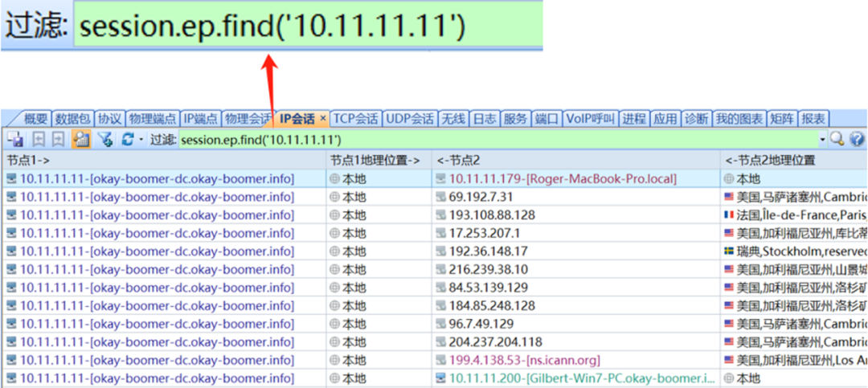Sort by the <-节点2 column header

[x=575, y=160]
